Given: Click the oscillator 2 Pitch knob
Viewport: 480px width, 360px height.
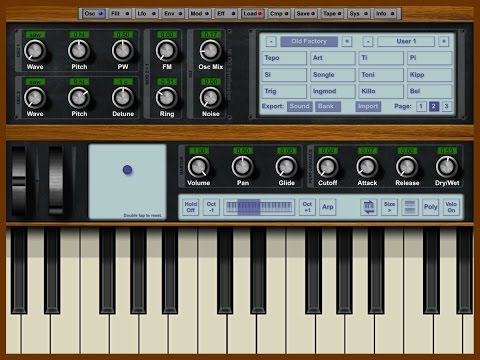Looking at the screenshot, I should (x=79, y=98).
